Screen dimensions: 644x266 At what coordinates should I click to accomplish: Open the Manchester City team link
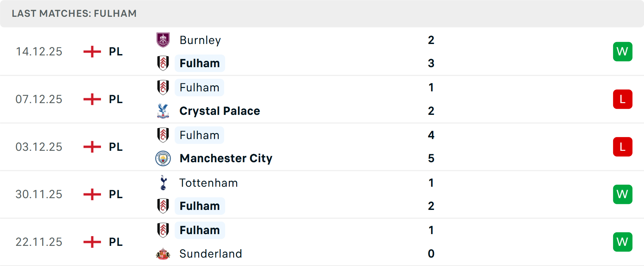pyautogui.click(x=226, y=158)
